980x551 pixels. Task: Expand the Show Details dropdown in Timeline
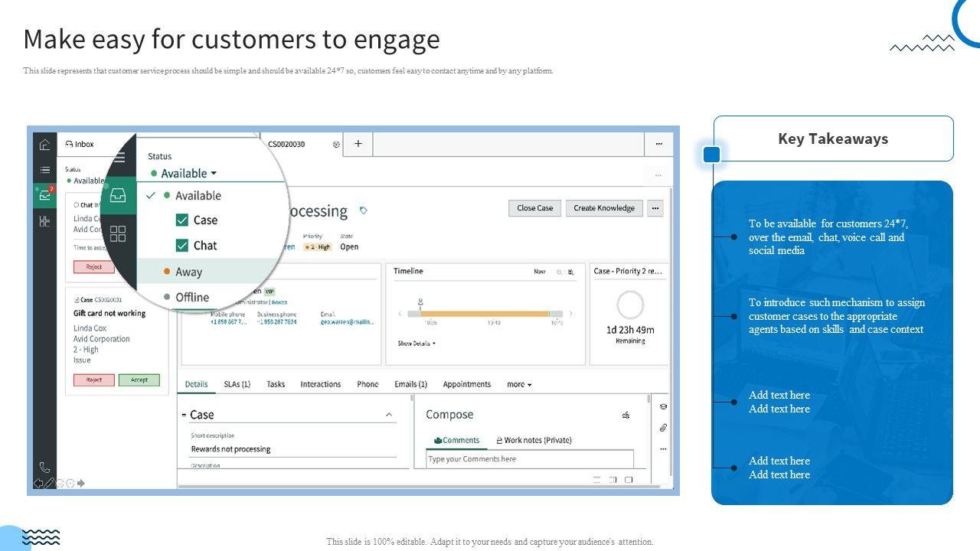[416, 344]
